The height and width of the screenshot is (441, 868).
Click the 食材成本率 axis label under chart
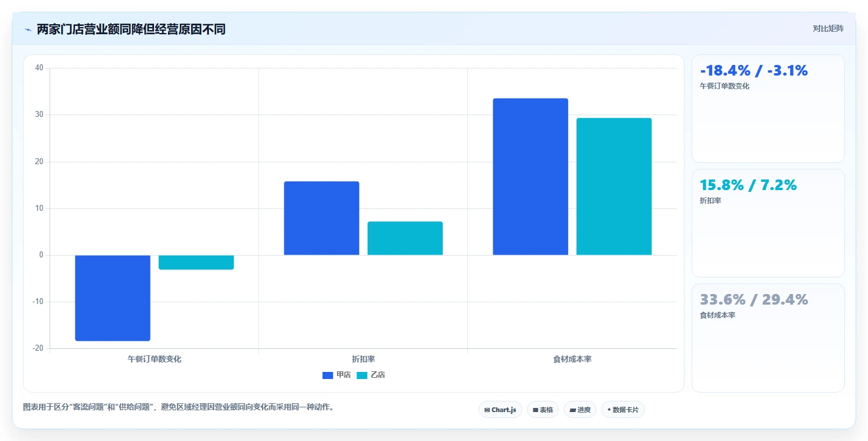572,359
